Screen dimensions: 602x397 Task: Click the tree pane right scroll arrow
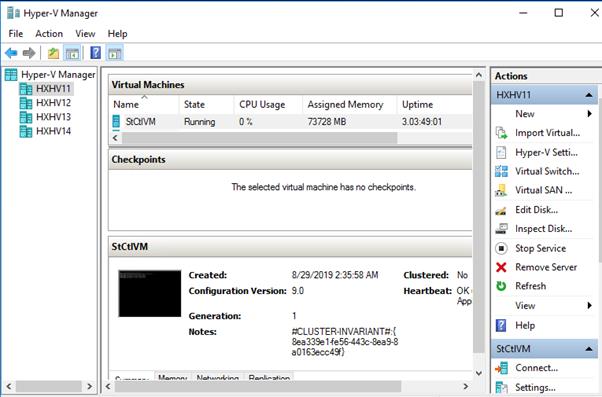coord(89,386)
